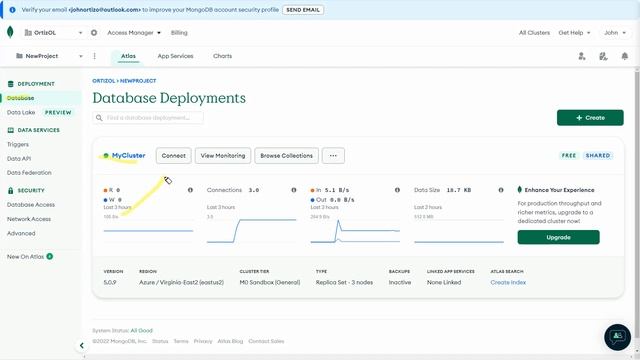Screen dimensions: 640x360
Task: Open Data Federation in the sidebar
Action: click(29, 173)
